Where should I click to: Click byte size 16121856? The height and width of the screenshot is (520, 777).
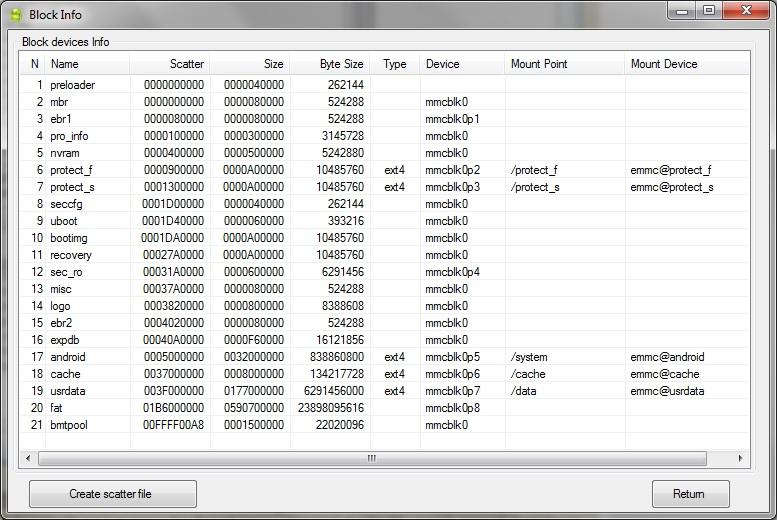[x=340, y=340]
